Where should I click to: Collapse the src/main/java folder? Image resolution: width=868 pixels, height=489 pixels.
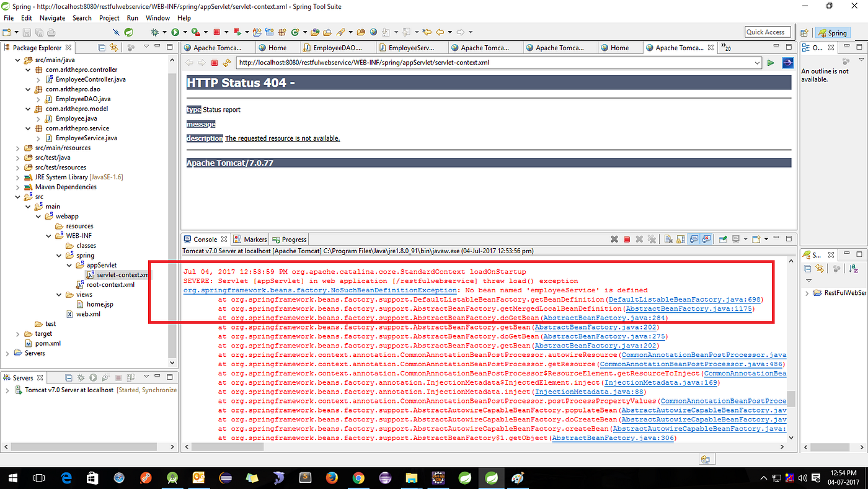(x=18, y=60)
